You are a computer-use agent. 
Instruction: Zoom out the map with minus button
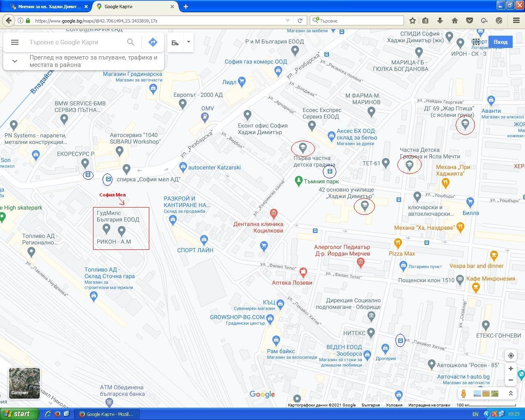tap(511, 380)
